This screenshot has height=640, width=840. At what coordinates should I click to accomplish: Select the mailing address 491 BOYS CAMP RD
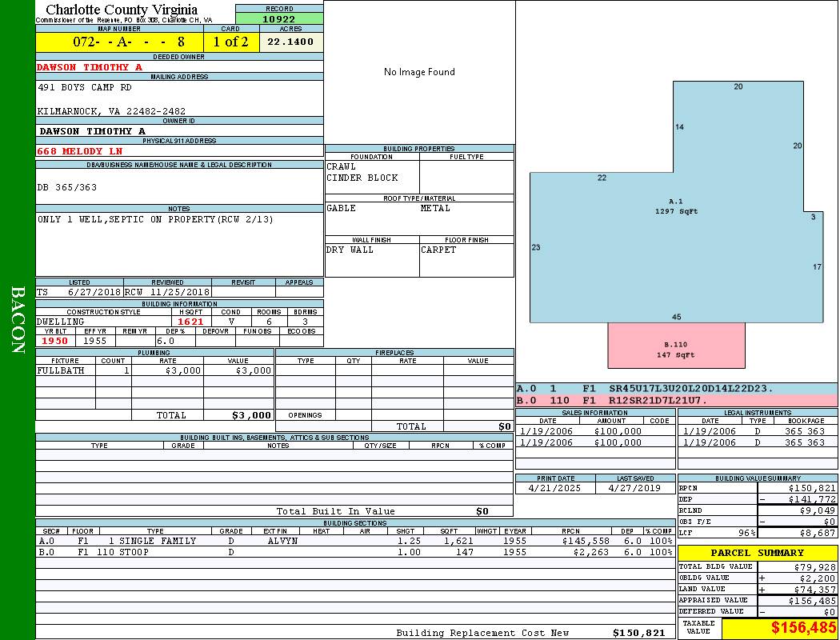point(85,87)
